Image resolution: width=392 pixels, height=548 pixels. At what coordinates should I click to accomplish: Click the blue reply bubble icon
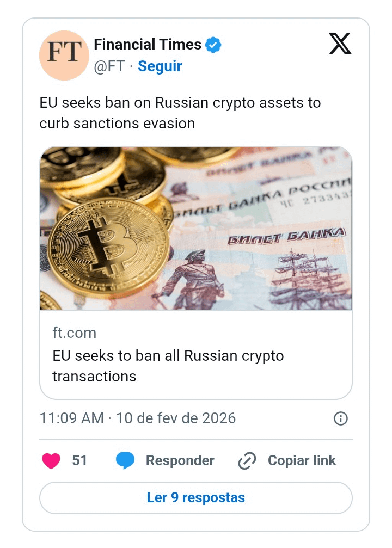[x=125, y=460]
